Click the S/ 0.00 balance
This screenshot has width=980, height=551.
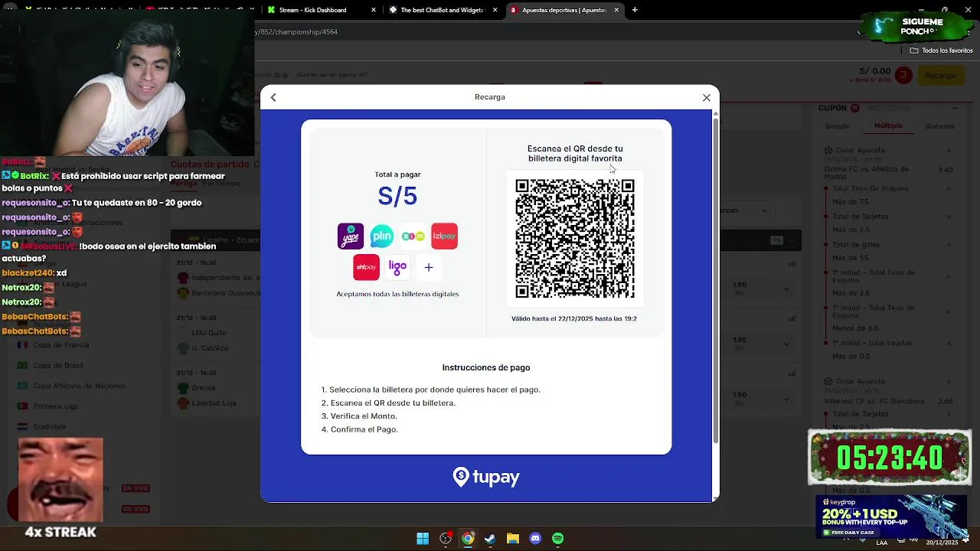click(x=875, y=71)
